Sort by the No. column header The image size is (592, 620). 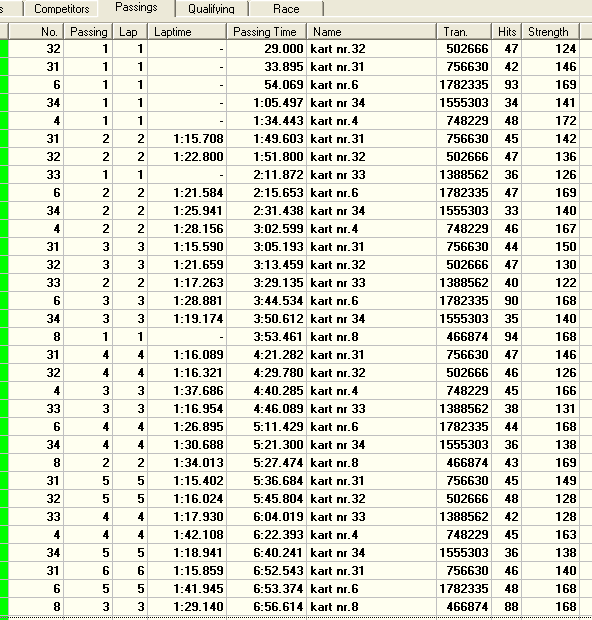pyautogui.click(x=36, y=32)
